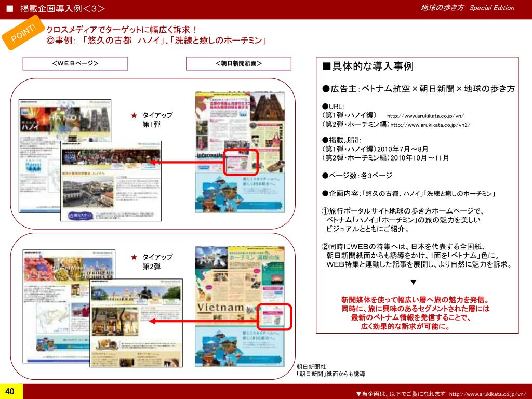
Task: Click the page number 40
Action: (10, 391)
